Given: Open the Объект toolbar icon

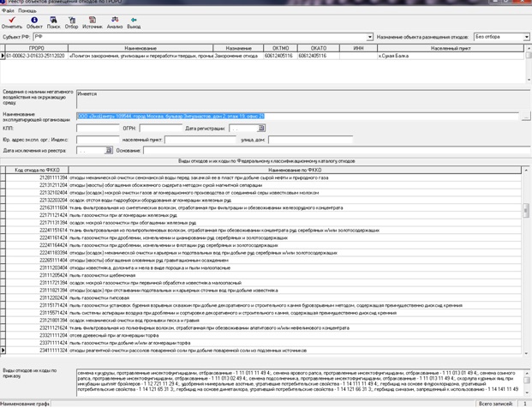Looking at the screenshot, I should 34,22.
